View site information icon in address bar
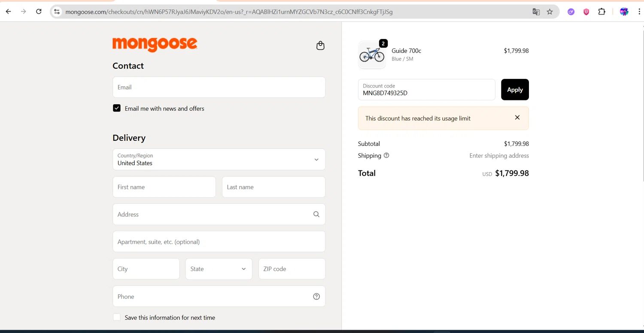644x333 pixels. click(x=57, y=12)
